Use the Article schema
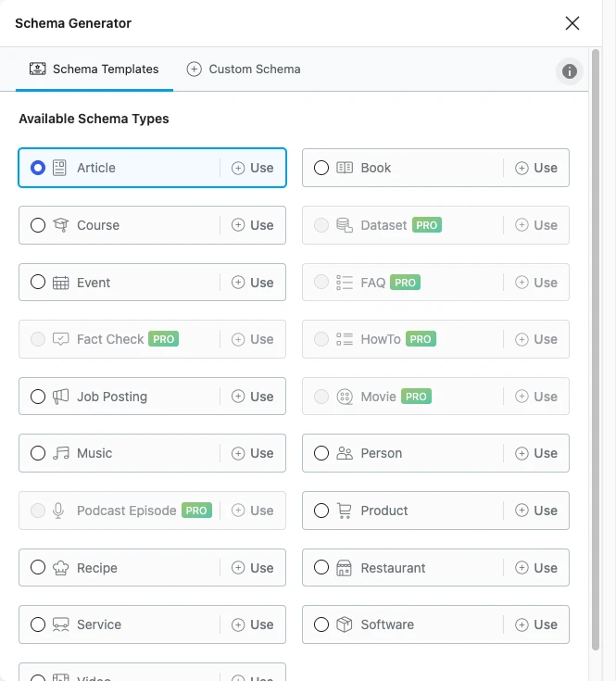 tap(253, 168)
